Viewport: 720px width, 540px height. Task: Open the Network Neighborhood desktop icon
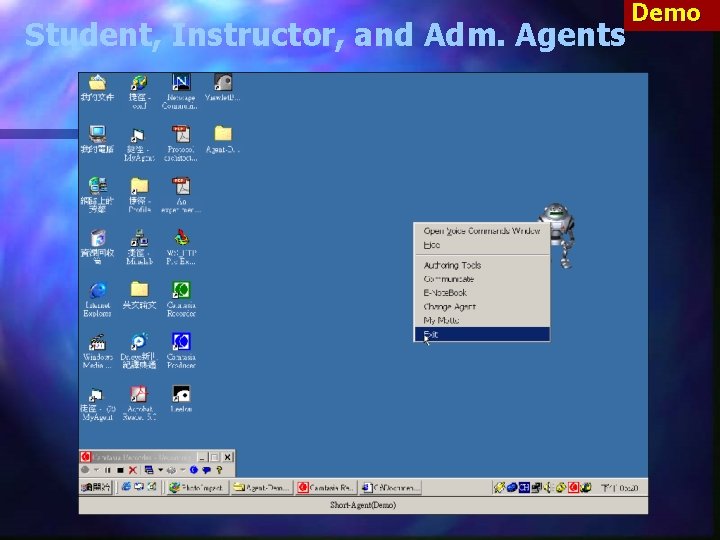[x=97, y=195]
